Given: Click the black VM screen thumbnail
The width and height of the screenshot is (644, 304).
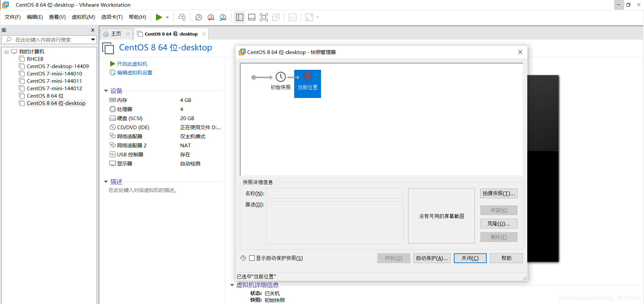Looking at the screenshot, I should (543, 168).
